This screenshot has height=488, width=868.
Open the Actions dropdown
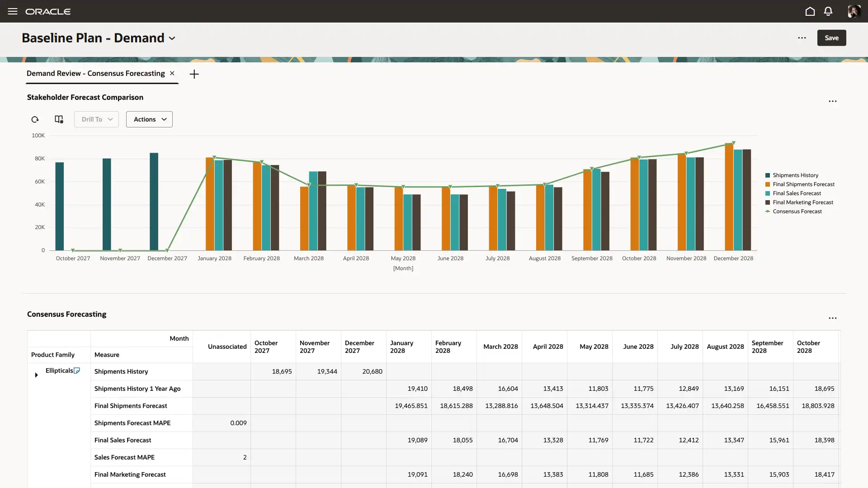[149, 119]
